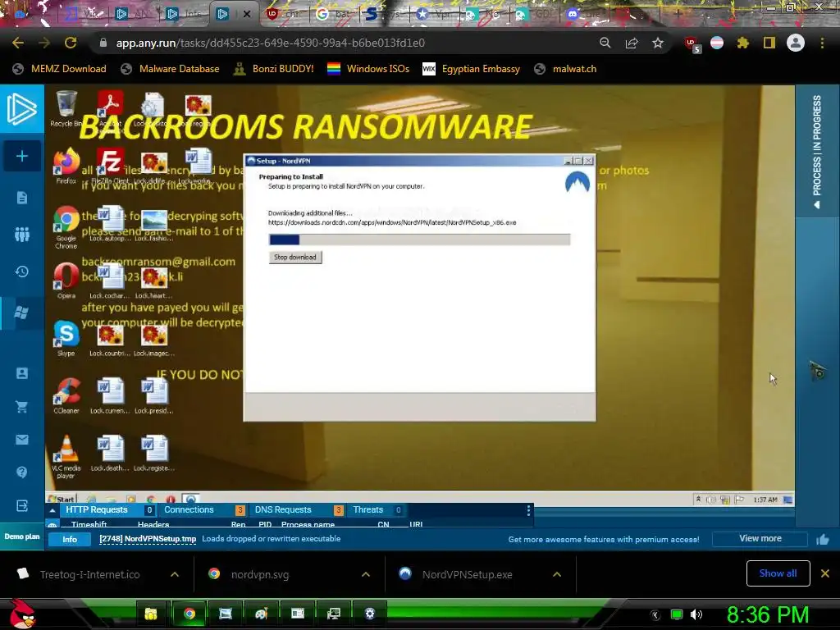The width and height of the screenshot is (840, 630).
Task: Click NordVPNSetup.tmp process link
Action: click(148, 539)
